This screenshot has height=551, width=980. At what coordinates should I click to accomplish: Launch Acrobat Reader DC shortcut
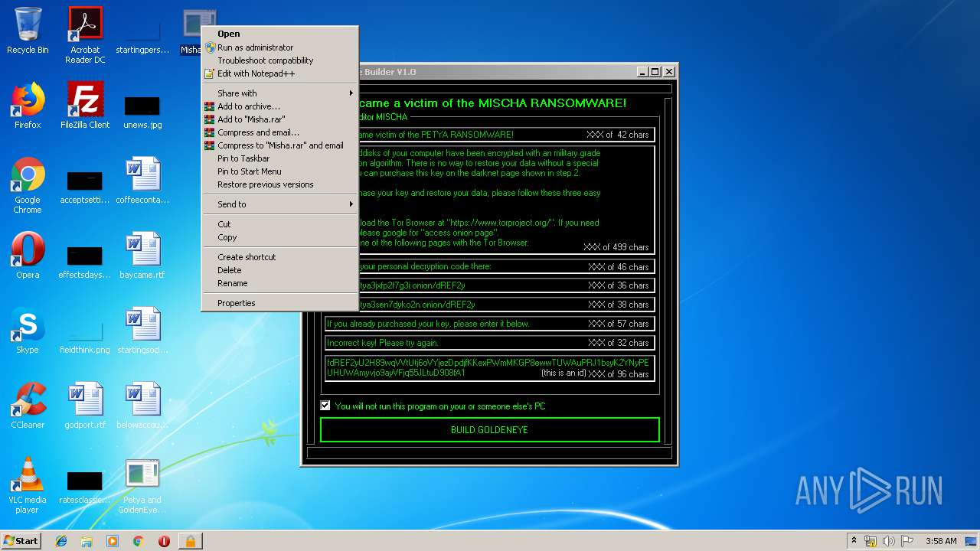click(x=85, y=35)
